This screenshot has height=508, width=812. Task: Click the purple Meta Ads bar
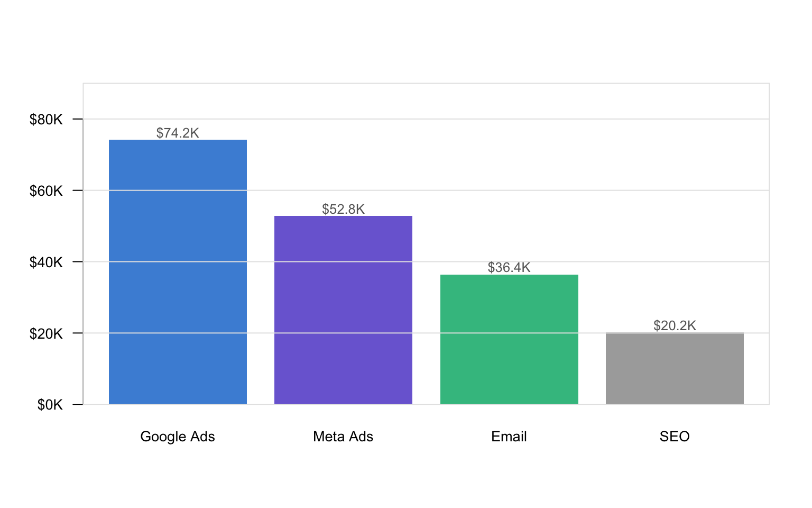pos(343,310)
